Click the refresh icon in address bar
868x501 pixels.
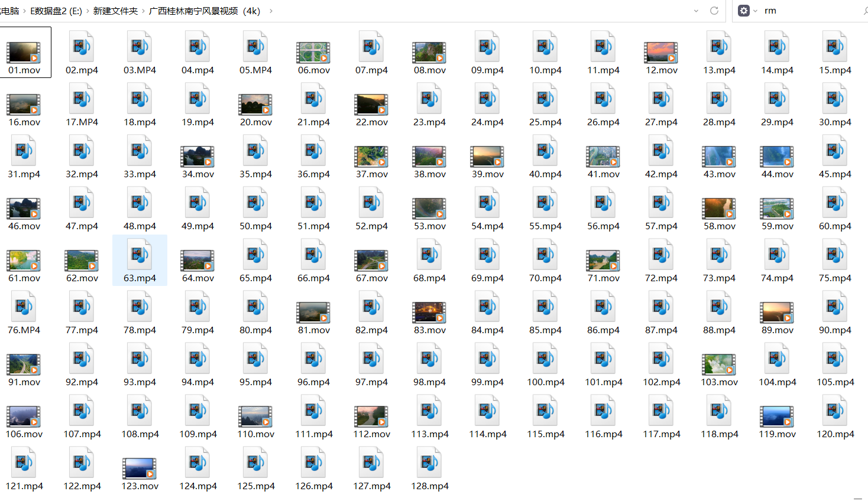714,11
